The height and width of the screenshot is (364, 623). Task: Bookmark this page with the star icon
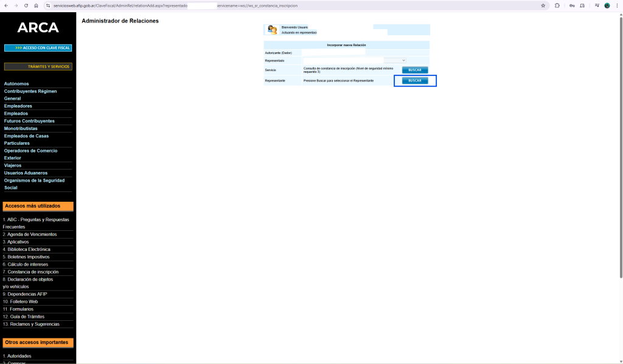point(543,5)
